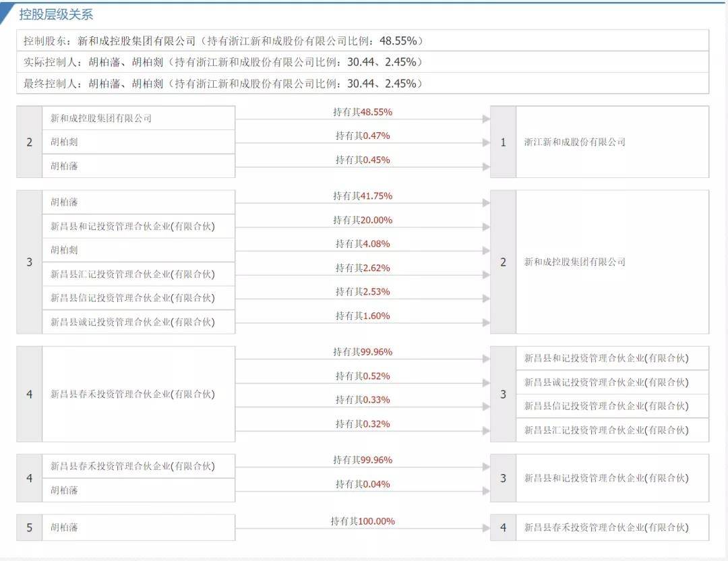Viewport: 728px width, 561px height.
Task: Click 新昌县信记投资管理合伙企业 cell holding 2.53%
Action: pyautogui.click(x=138, y=297)
